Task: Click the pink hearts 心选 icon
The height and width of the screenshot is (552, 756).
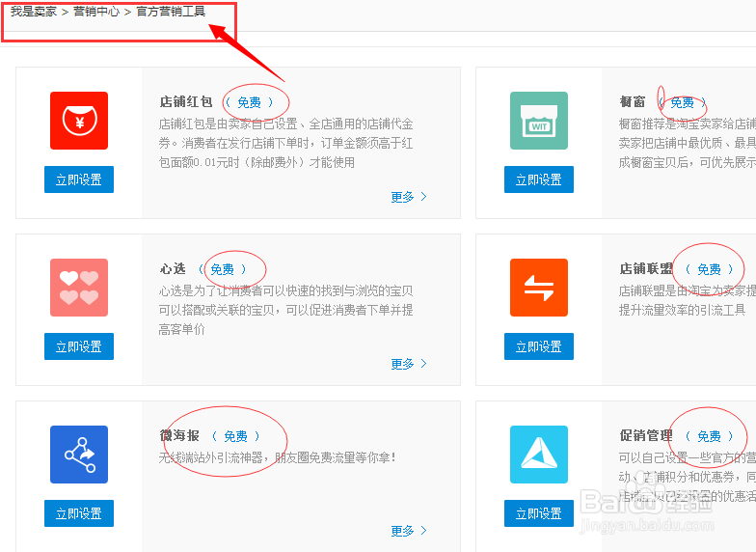Action: [79, 288]
